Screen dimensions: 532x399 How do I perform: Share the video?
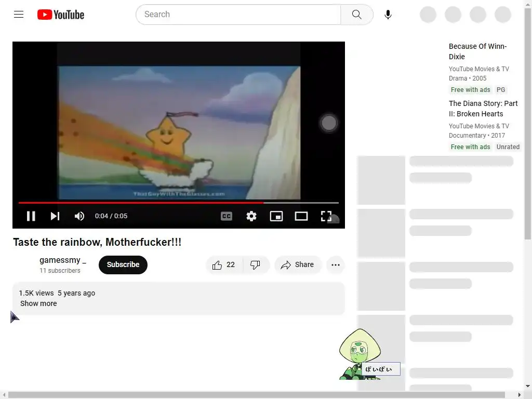(x=298, y=264)
